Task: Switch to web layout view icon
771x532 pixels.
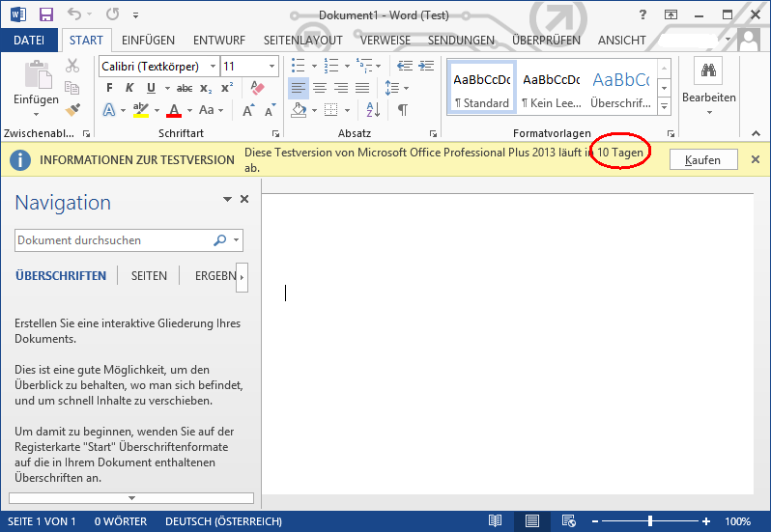Action: [x=569, y=520]
